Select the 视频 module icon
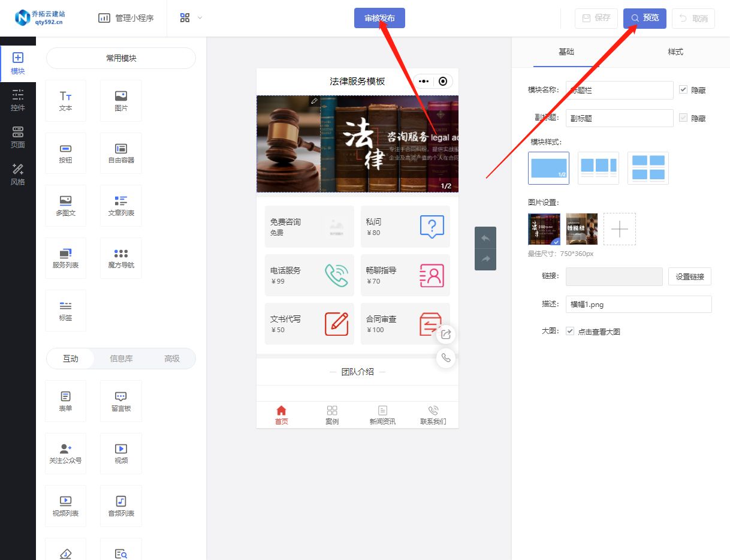The height and width of the screenshot is (560, 730). tap(120, 453)
